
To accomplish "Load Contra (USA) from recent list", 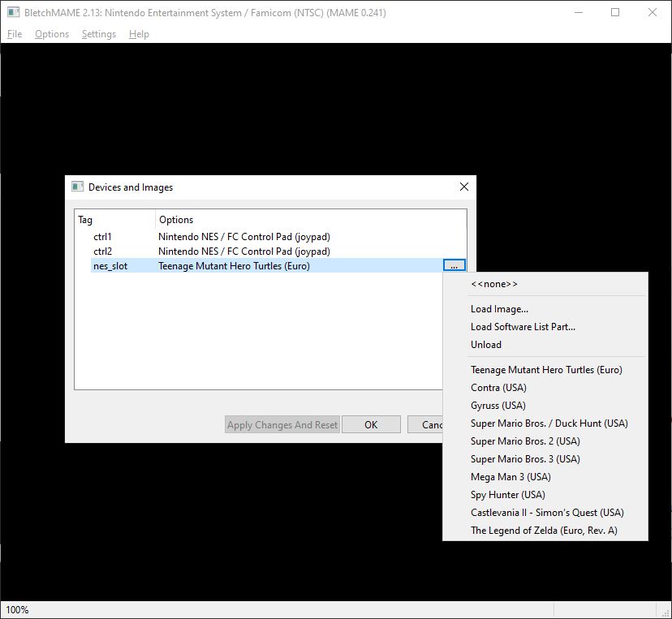I will tap(545, 388).
